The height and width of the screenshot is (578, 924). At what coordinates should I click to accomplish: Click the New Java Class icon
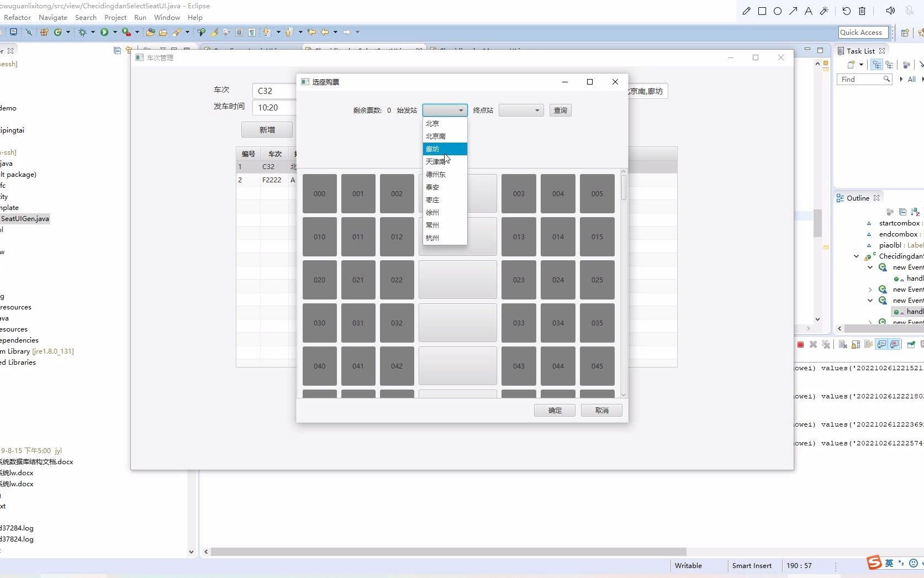[57, 32]
